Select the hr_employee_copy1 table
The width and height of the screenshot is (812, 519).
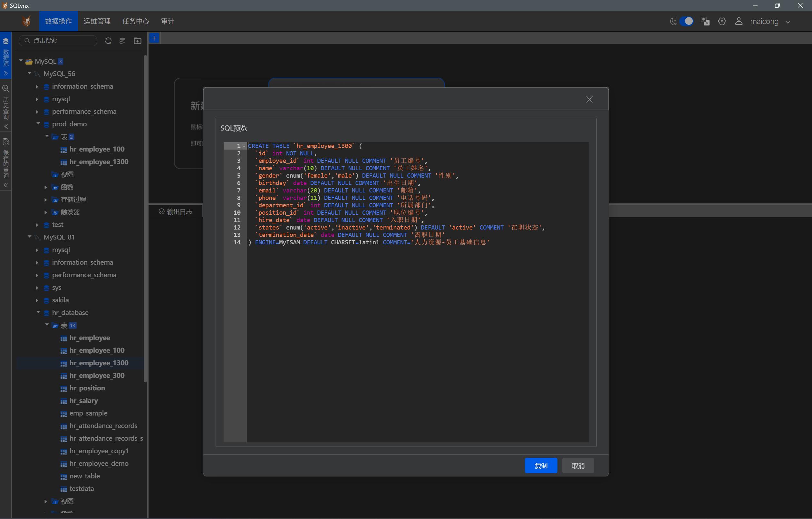click(99, 451)
